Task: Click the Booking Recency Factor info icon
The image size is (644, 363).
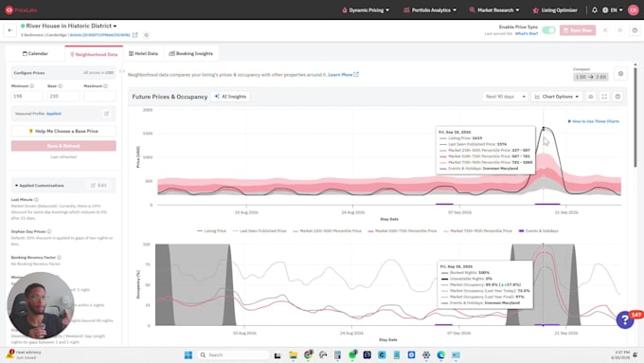Action: coord(59,258)
